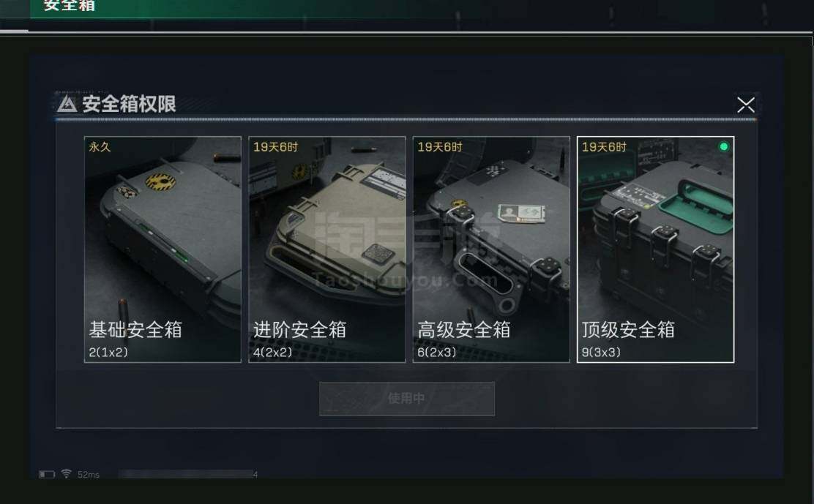
Task: Select the 高级安全箱 card
Action: (x=491, y=249)
